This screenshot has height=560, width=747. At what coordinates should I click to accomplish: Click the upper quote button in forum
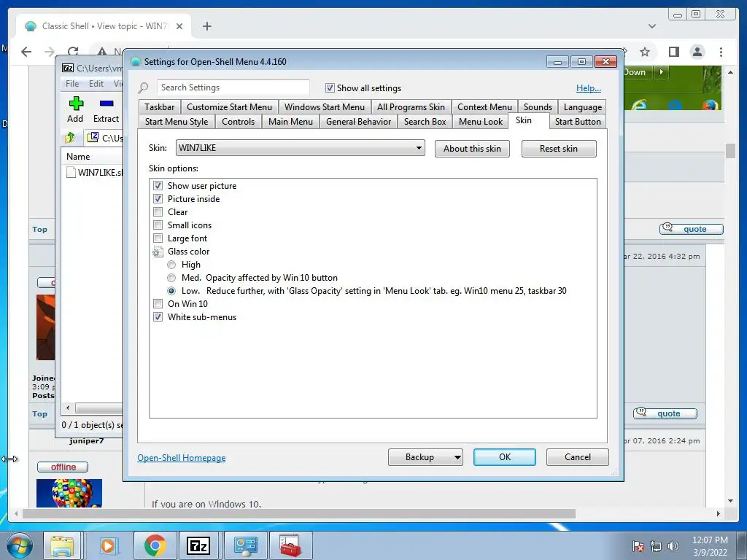692,229
